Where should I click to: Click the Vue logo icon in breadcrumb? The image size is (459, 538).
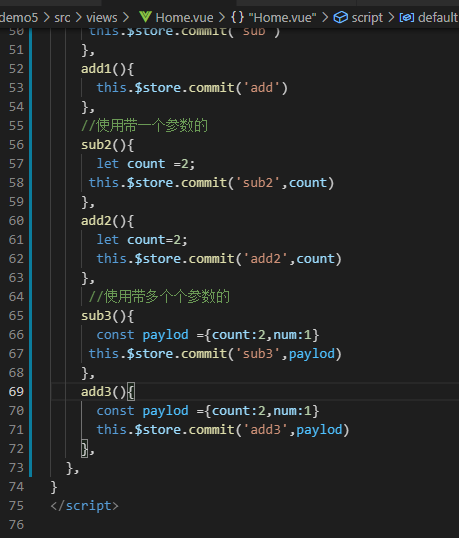click(145, 17)
